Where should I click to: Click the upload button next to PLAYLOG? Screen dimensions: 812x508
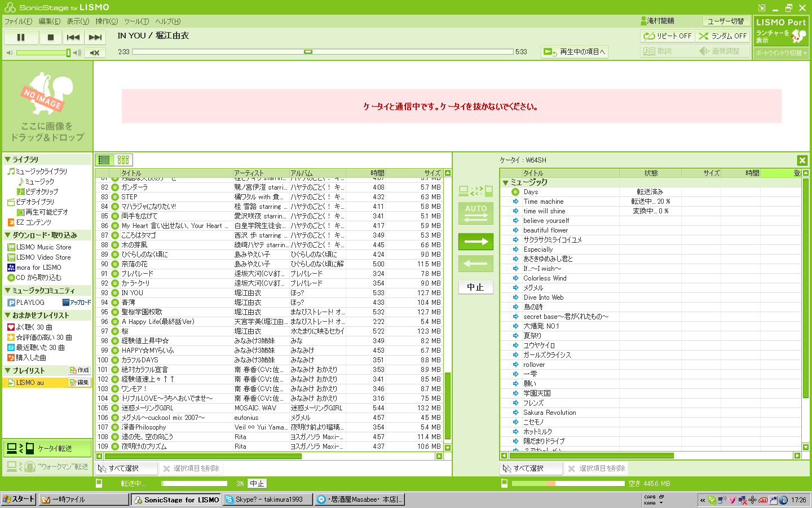[77, 303]
